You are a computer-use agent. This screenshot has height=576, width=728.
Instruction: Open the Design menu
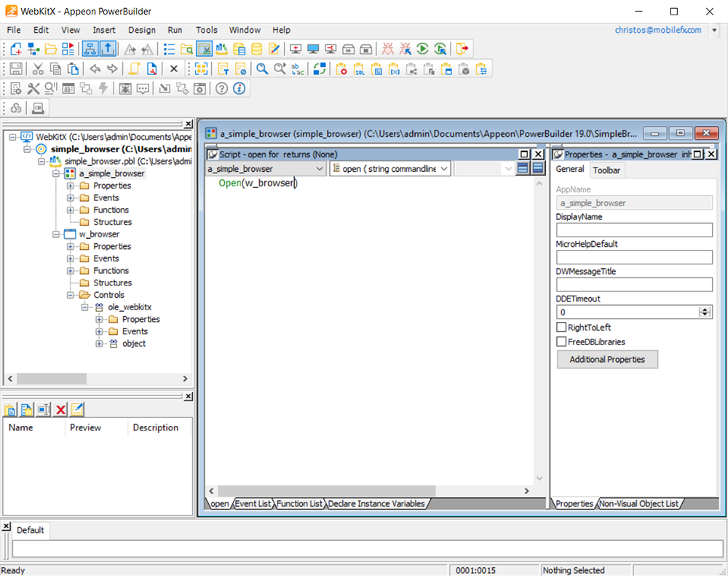[142, 30]
